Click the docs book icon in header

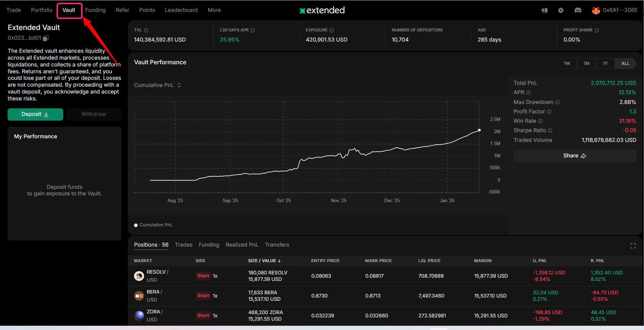click(x=544, y=10)
